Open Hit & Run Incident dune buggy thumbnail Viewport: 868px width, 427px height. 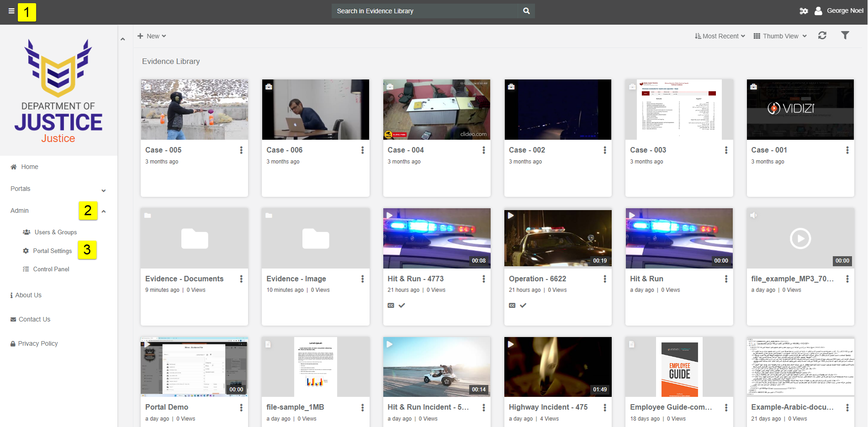[437, 367]
